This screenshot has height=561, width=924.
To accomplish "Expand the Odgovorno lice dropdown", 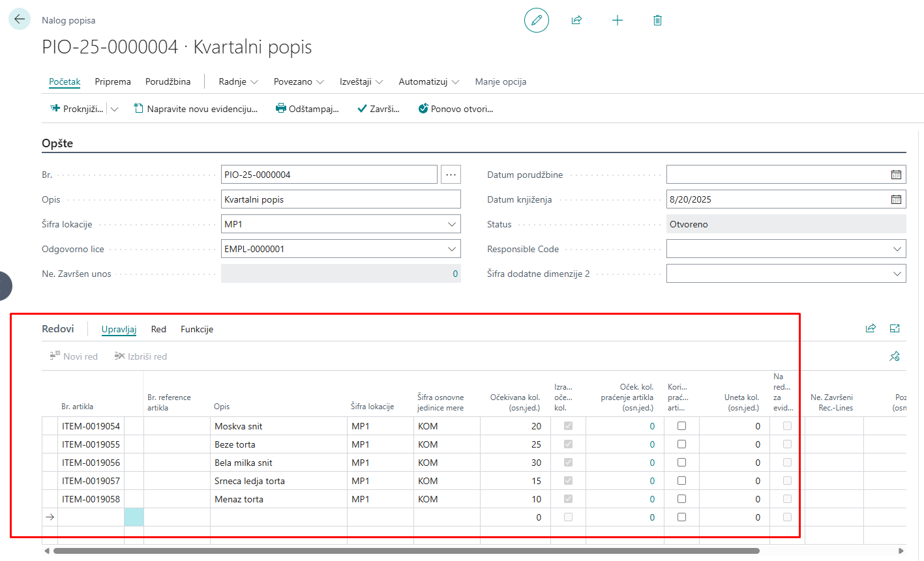I will (x=452, y=249).
